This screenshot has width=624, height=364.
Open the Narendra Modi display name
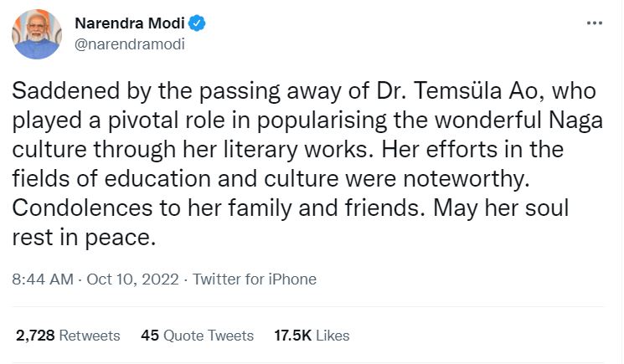129,24
